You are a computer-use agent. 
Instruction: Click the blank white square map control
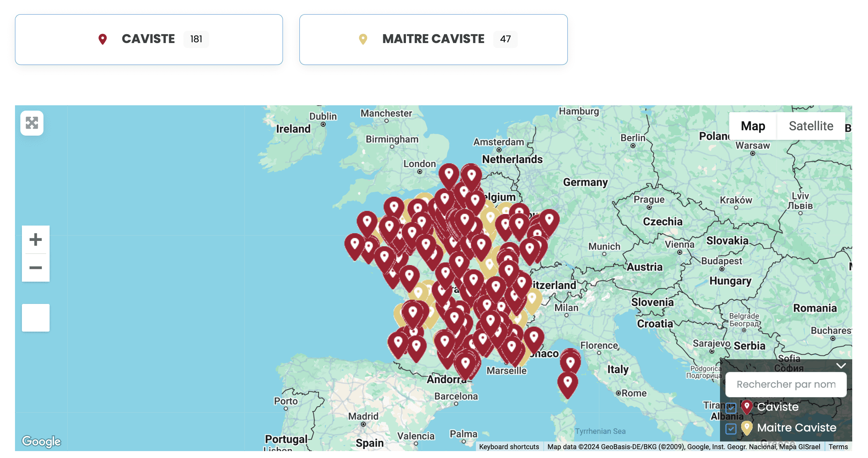(x=36, y=318)
